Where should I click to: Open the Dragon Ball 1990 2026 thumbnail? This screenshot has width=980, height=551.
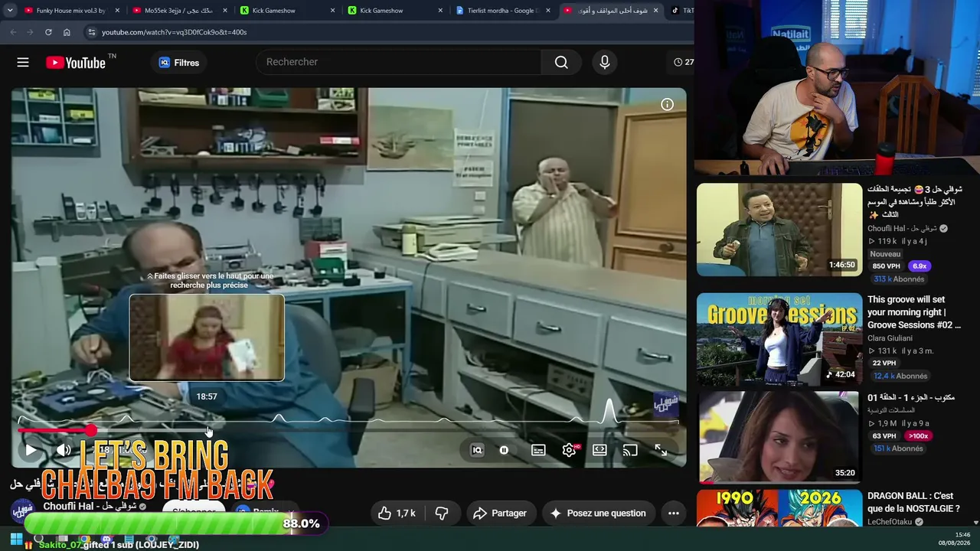[x=779, y=508]
